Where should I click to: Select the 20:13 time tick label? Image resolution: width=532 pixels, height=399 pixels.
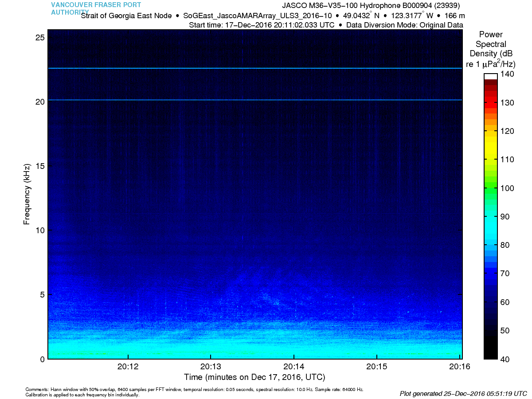211,367
